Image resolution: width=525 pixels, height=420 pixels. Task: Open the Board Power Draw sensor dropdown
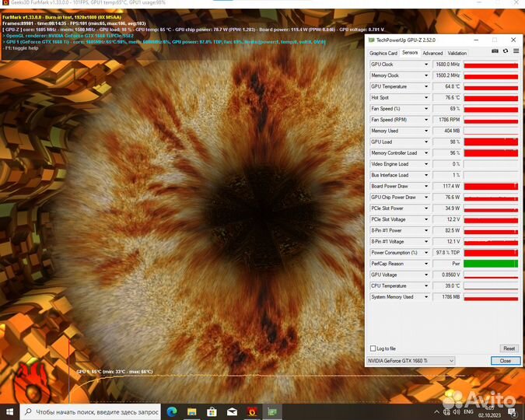[x=426, y=186]
